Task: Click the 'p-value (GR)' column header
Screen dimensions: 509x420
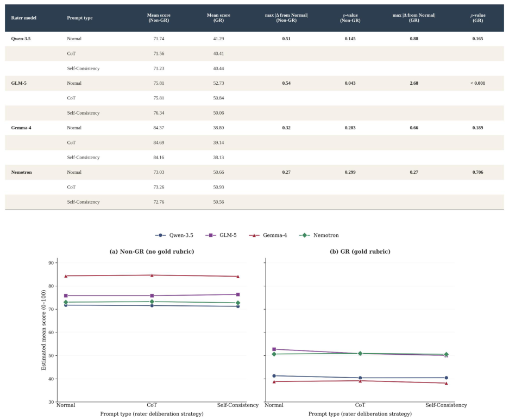Action: (478, 18)
